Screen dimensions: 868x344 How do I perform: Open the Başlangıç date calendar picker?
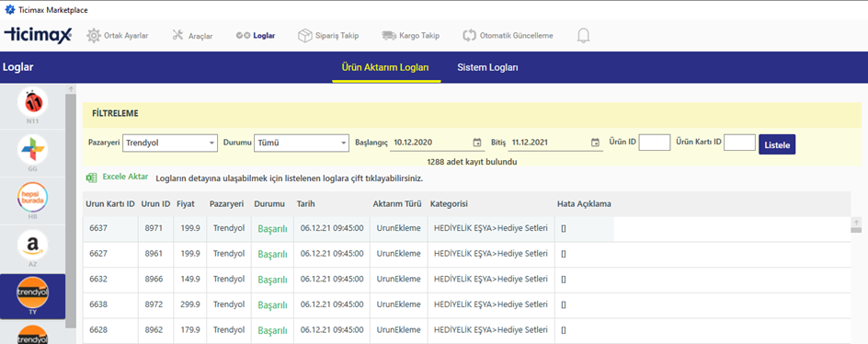point(477,143)
